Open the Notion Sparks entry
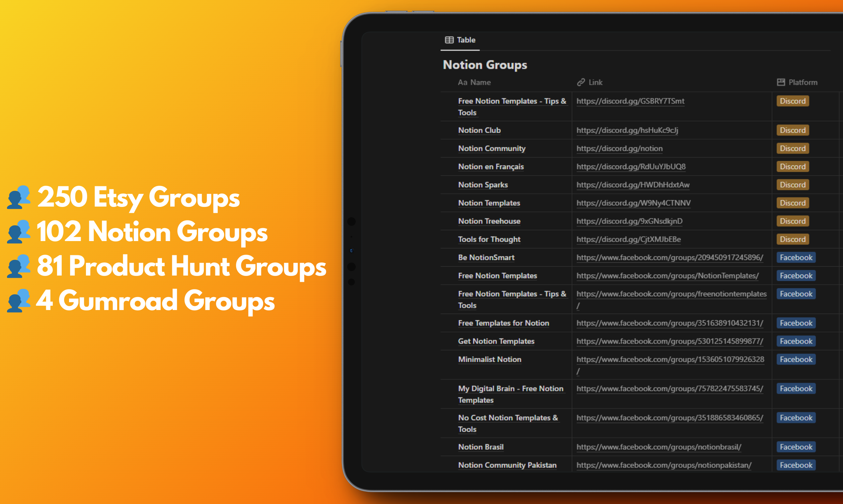 point(483,185)
